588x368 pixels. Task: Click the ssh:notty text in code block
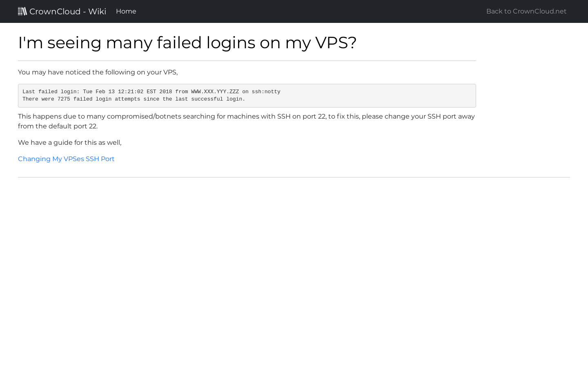pyautogui.click(x=266, y=92)
